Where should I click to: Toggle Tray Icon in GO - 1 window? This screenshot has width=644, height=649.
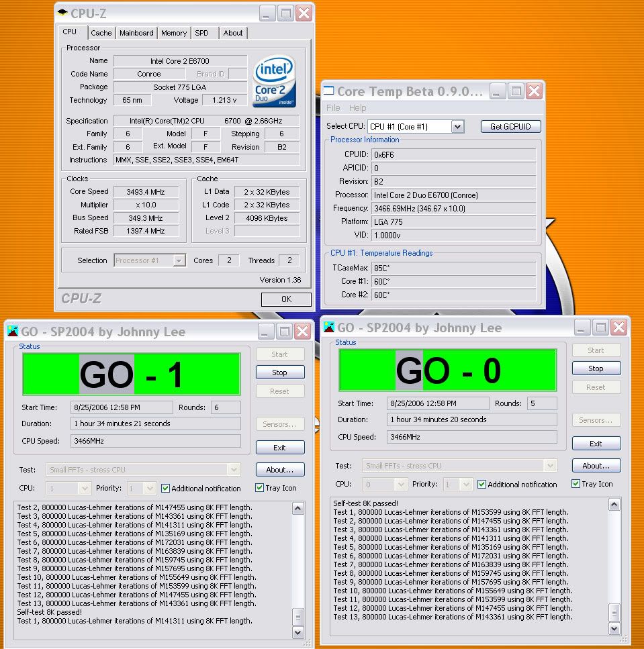[x=260, y=487]
